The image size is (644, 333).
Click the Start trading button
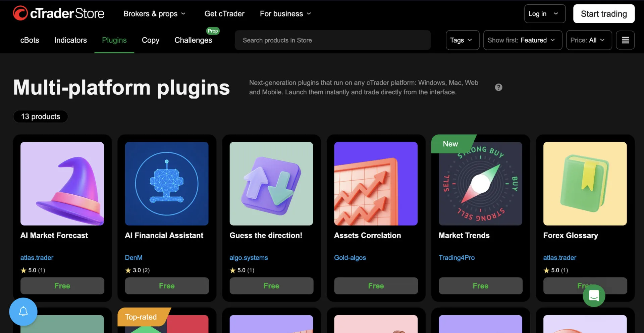coord(604,14)
